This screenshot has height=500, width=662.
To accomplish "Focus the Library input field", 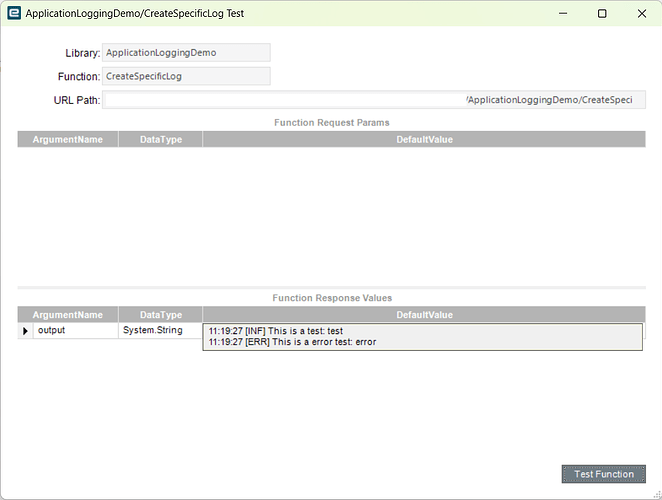I will pos(186,53).
